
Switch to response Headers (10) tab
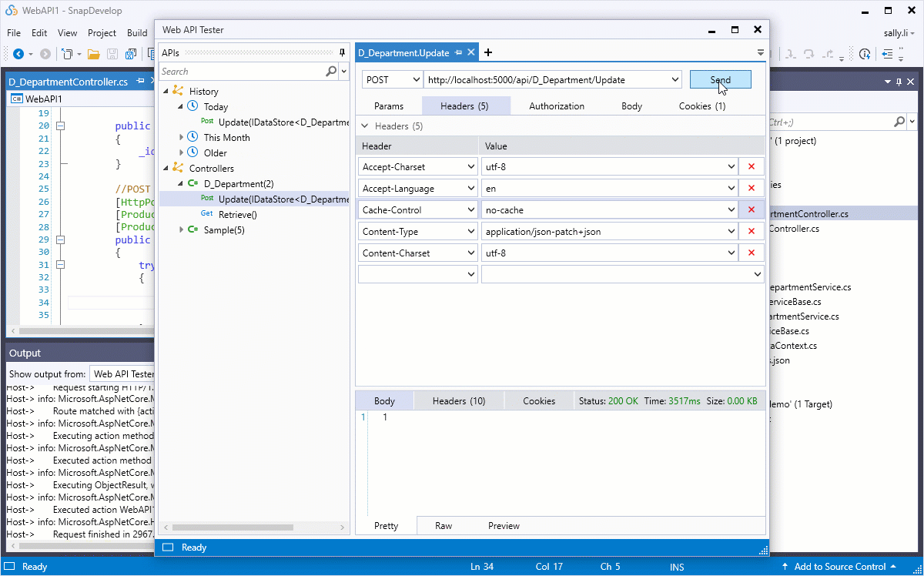pos(459,400)
